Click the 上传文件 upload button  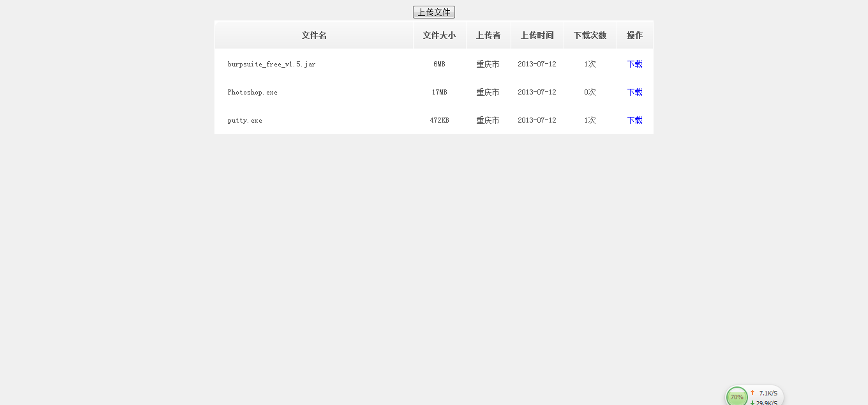click(434, 12)
